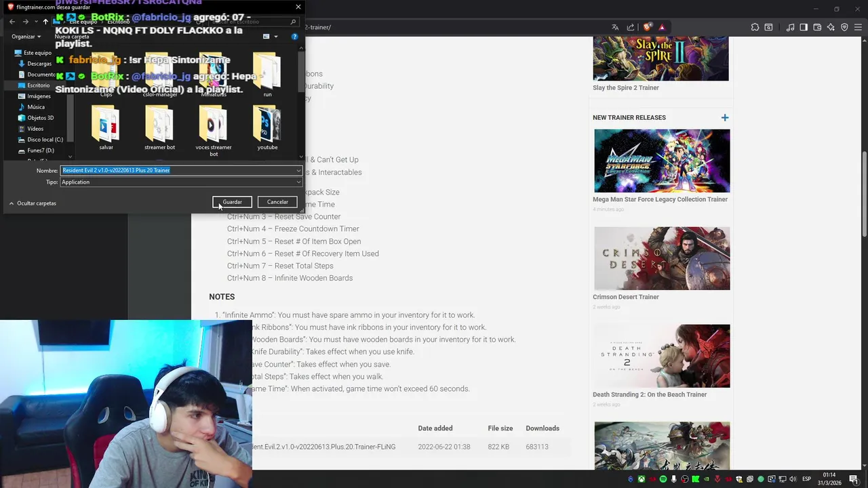Click the Crimson Desert trainer thumbnail
This screenshot has width=868, height=488.
662,258
